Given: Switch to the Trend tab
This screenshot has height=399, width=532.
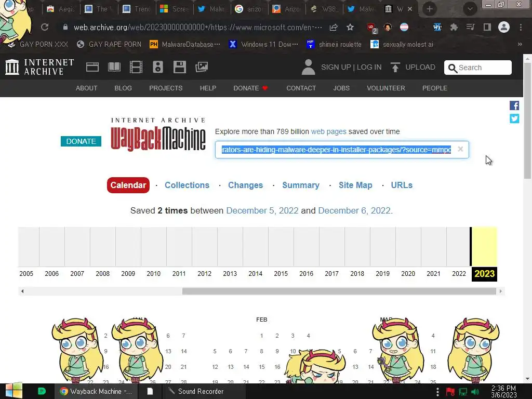Looking at the screenshot, I should click(x=137, y=9).
